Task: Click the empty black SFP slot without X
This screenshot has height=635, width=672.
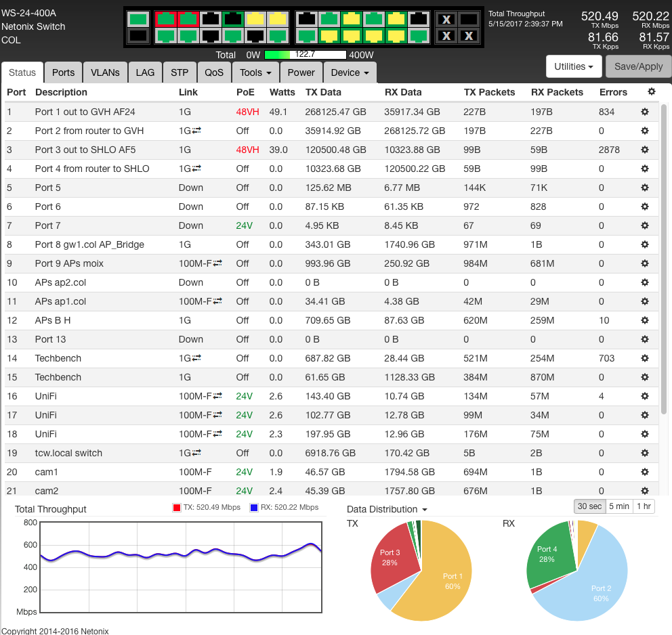Action: 468,19
